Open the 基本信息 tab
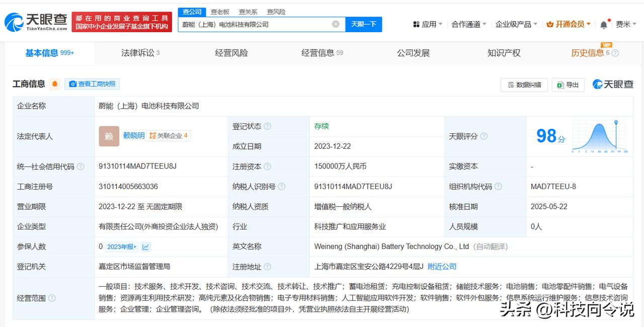The width and height of the screenshot is (644, 327). [50, 53]
